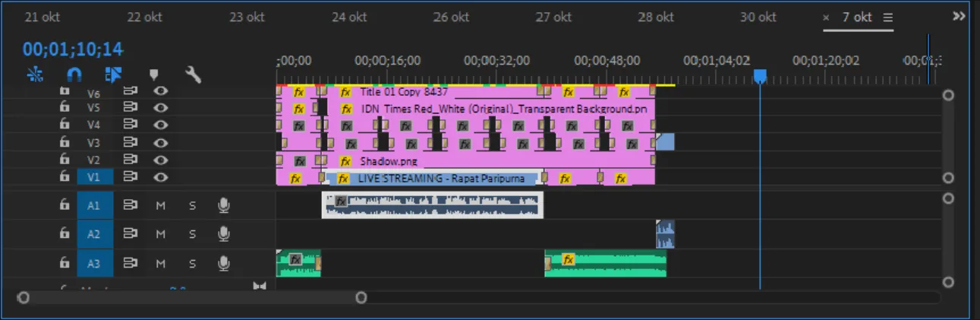Toggle timeline snapping magnet icon
Image resolution: width=980 pixels, height=320 pixels.
click(x=74, y=74)
